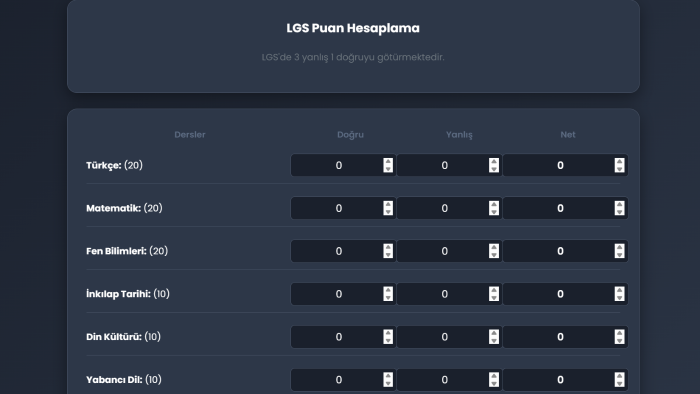The width and height of the screenshot is (700, 394).
Task: Increase İnkılap Tarihi Doğru with up arrow
Action: (x=388, y=290)
